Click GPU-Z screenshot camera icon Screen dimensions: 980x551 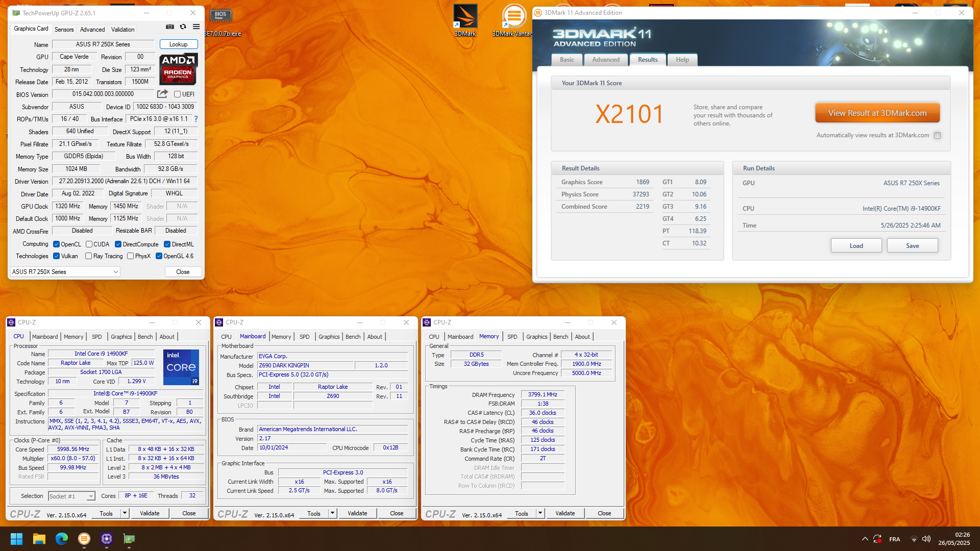[x=170, y=27]
